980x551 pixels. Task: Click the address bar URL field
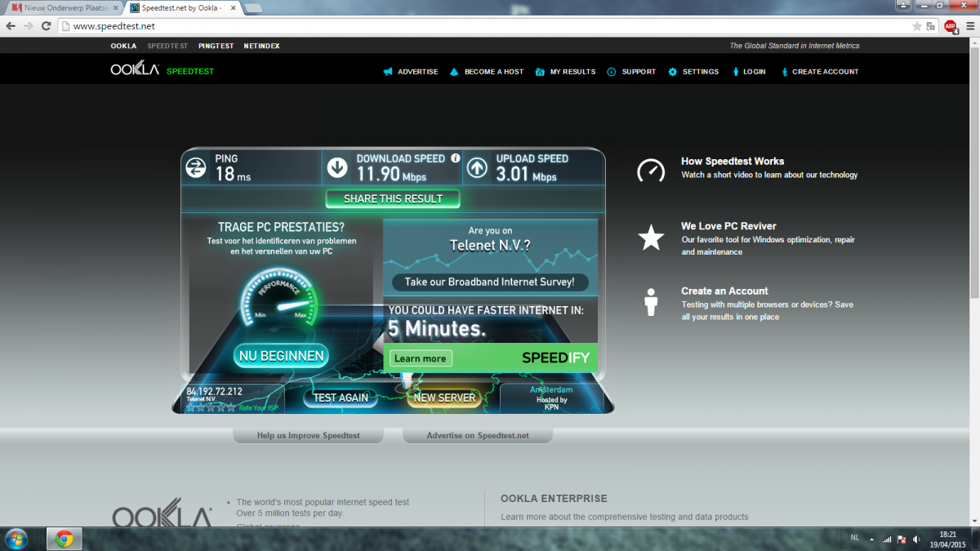pyautogui.click(x=482, y=26)
